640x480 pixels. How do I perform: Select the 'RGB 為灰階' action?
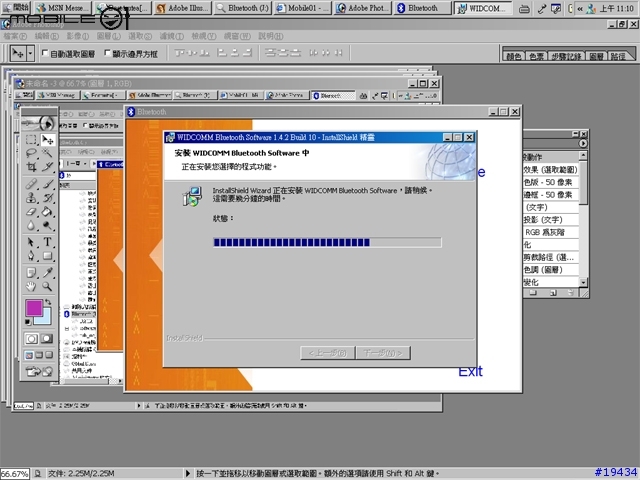click(551, 232)
